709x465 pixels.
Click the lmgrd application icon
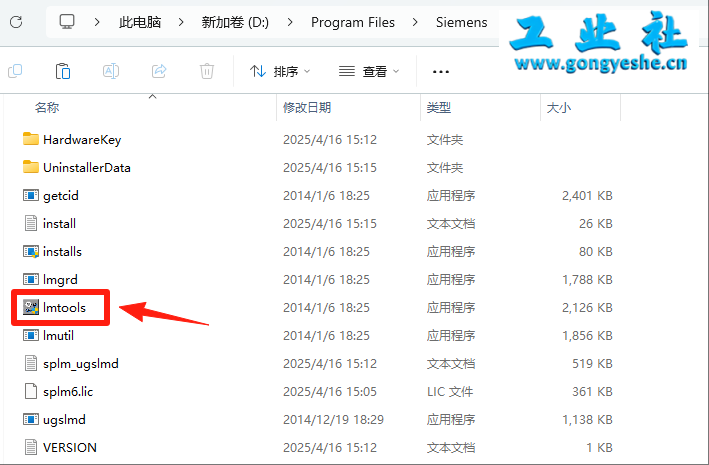31,280
